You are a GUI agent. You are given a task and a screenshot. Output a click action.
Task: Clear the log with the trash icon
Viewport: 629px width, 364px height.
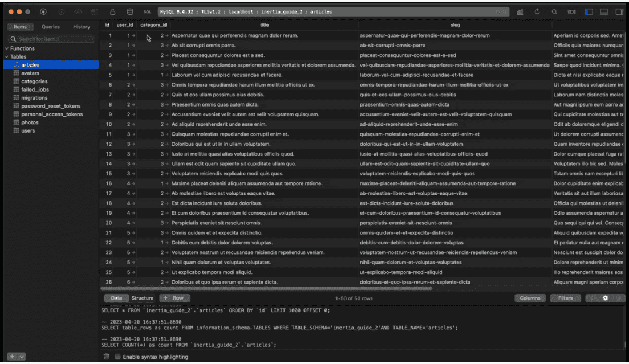pyautogui.click(x=106, y=355)
